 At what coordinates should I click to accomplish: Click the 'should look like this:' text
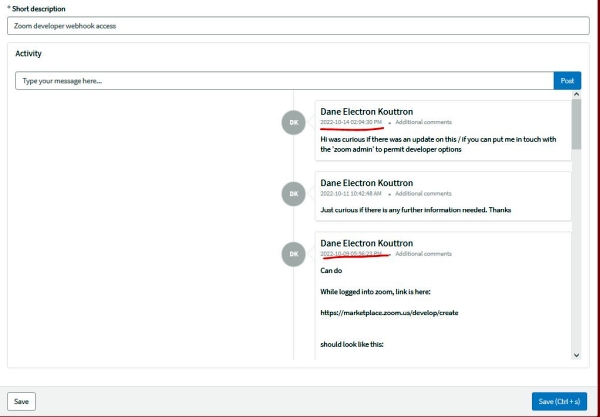pos(352,344)
